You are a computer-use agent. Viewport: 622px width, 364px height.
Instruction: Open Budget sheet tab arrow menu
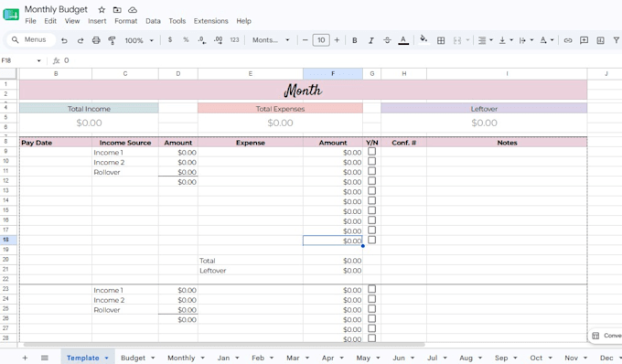point(153,358)
